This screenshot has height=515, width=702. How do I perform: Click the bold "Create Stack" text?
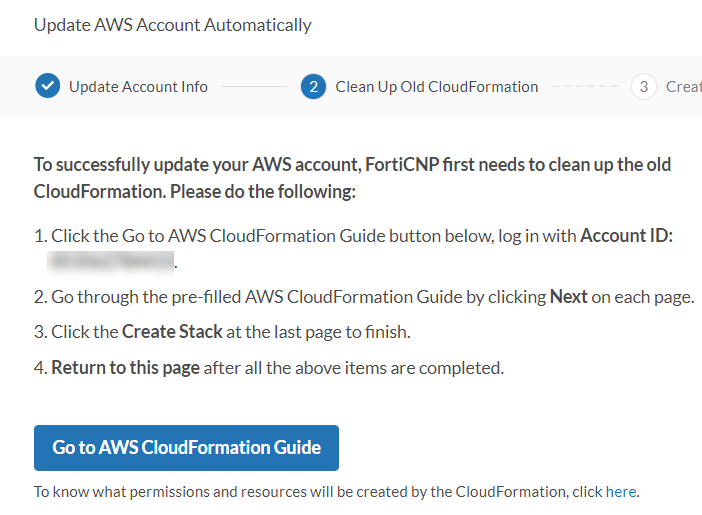[x=166, y=332]
